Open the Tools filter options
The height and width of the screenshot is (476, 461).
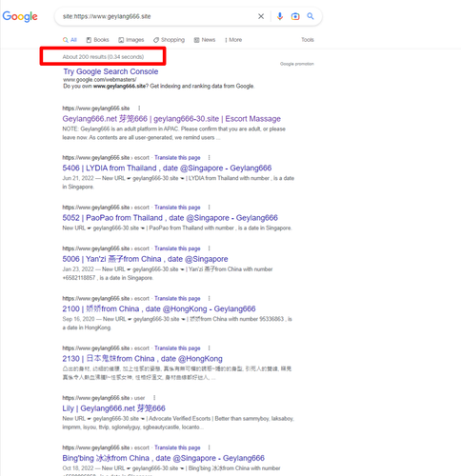tap(308, 40)
